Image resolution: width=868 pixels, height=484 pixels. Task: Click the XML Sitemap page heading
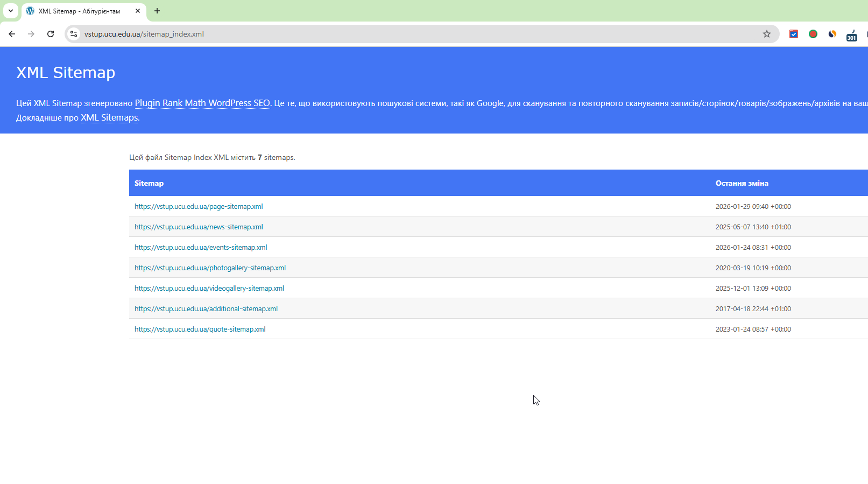(66, 72)
